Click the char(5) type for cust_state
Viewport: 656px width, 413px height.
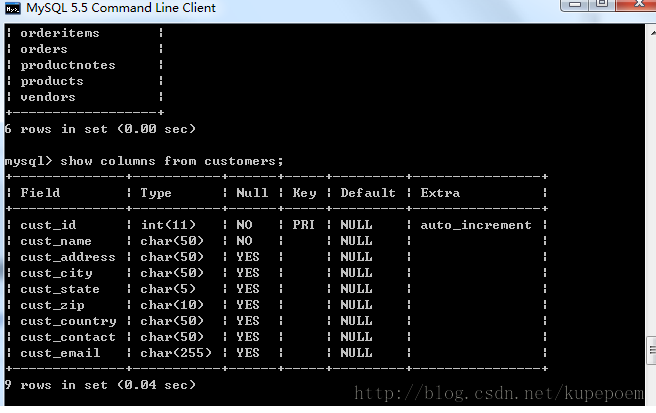pyautogui.click(x=168, y=289)
